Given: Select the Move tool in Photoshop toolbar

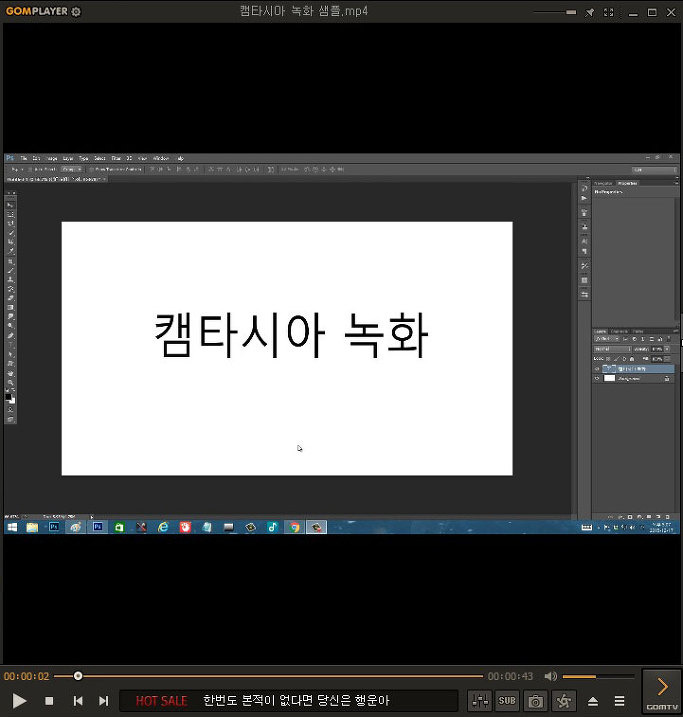Looking at the screenshot, I should pyautogui.click(x=11, y=205).
